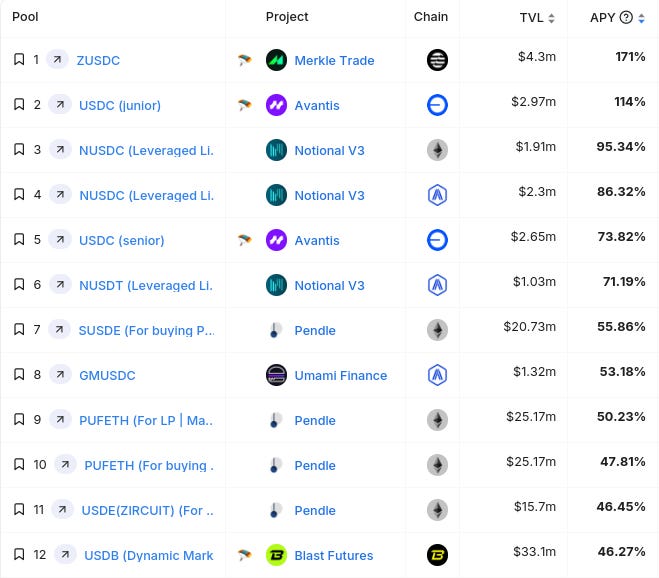Open the Blast Futures project link
659x578 pixels.
point(334,555)
